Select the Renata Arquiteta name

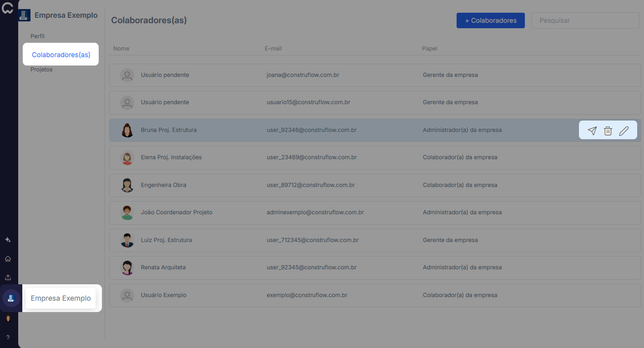[x=163, y=267]
